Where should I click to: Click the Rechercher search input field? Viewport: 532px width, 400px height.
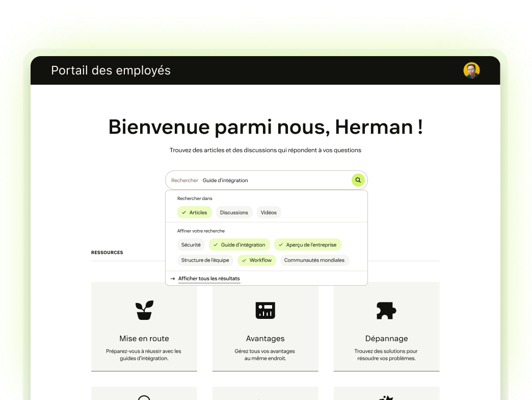255,180
